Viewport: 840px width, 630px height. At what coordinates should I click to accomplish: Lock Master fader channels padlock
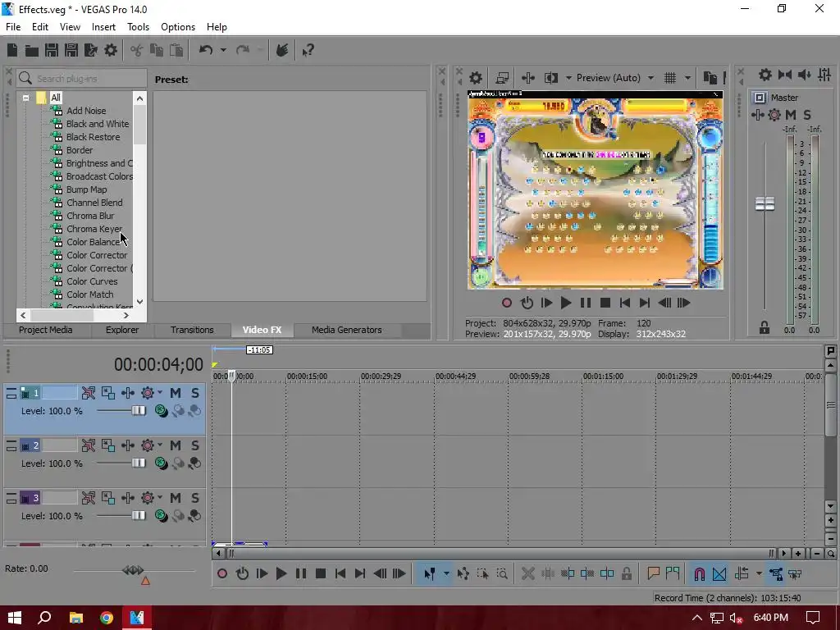coord(765,327)
